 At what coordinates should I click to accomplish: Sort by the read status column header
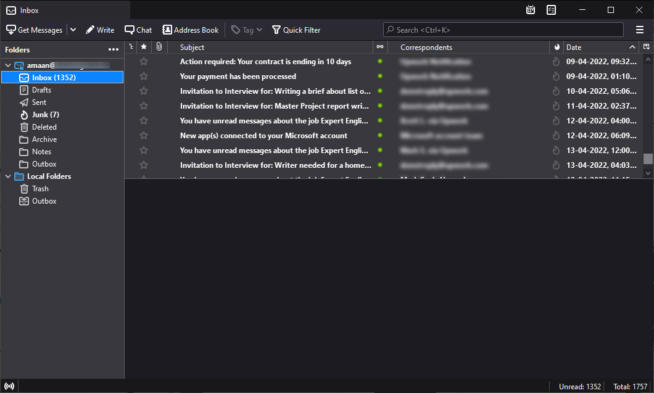380,47
